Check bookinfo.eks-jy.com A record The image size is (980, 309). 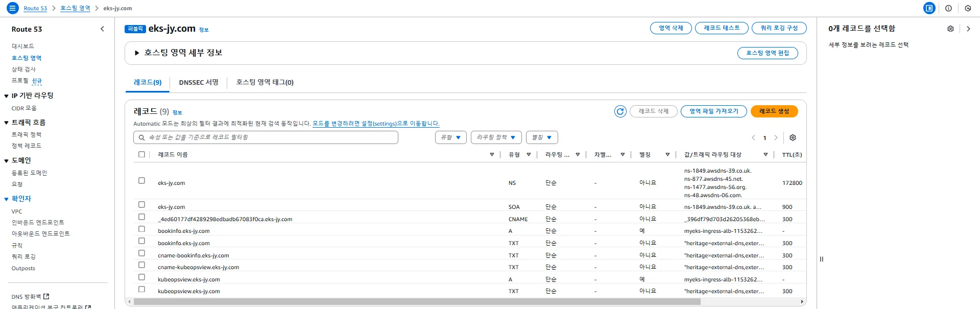[x=141, y=229]
